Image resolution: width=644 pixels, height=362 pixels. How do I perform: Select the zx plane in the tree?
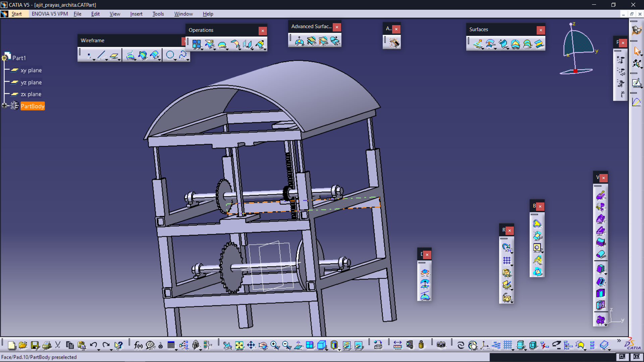point(26,94)
